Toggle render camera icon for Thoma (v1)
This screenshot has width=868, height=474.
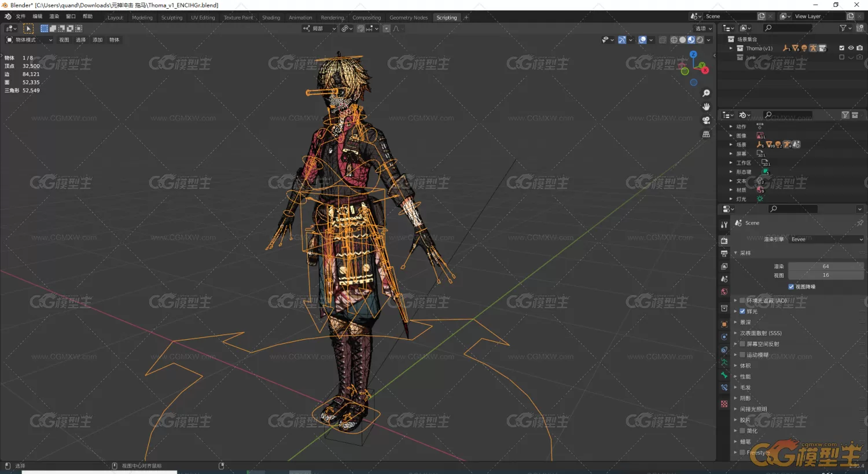click(x=860, y=48)
